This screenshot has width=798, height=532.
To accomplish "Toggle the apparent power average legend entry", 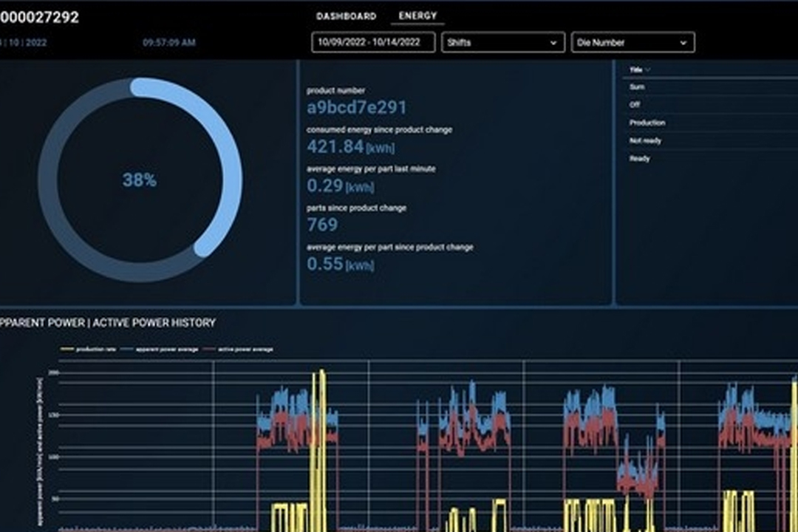I will [160, 349].
